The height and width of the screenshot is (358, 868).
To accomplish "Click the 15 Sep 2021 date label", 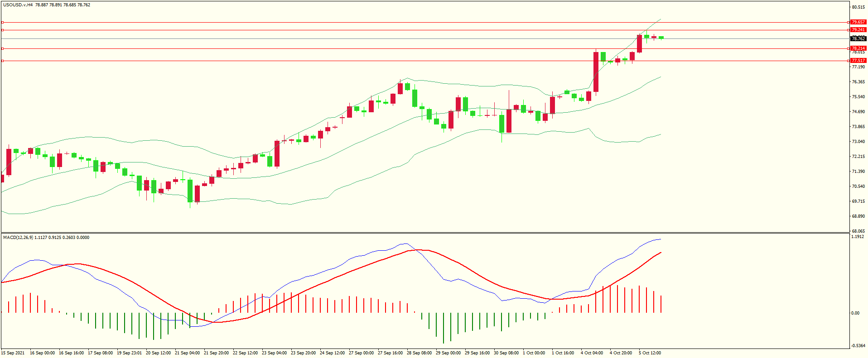I will (13, 353).
